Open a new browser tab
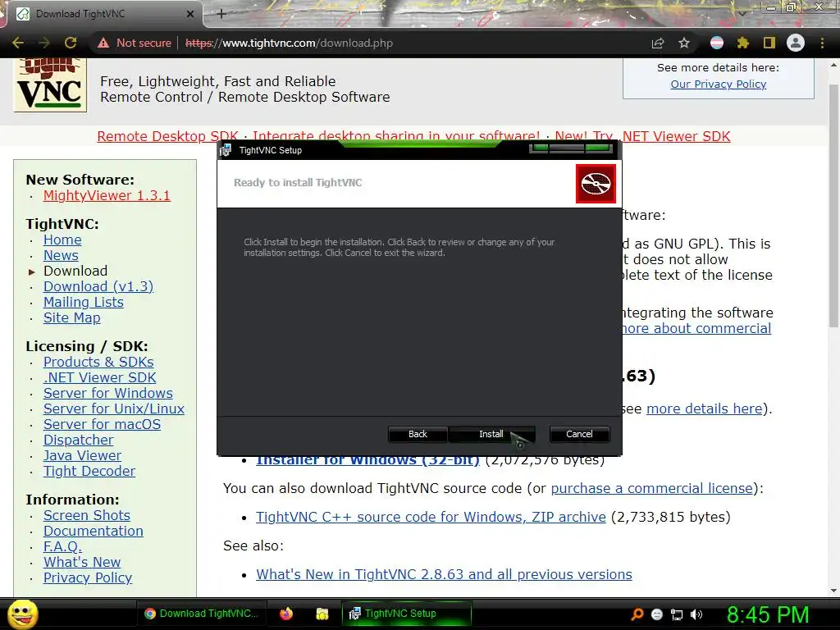The width and height of the screenshot is (840, 630). coord(221,14)
